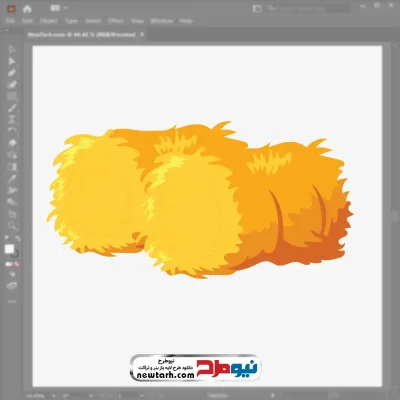Change the screen mode icon

tap(12, 286)
